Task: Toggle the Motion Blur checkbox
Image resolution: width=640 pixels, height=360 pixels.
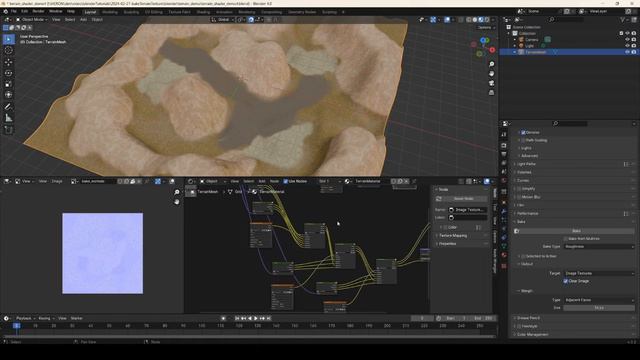Action: 519,197
